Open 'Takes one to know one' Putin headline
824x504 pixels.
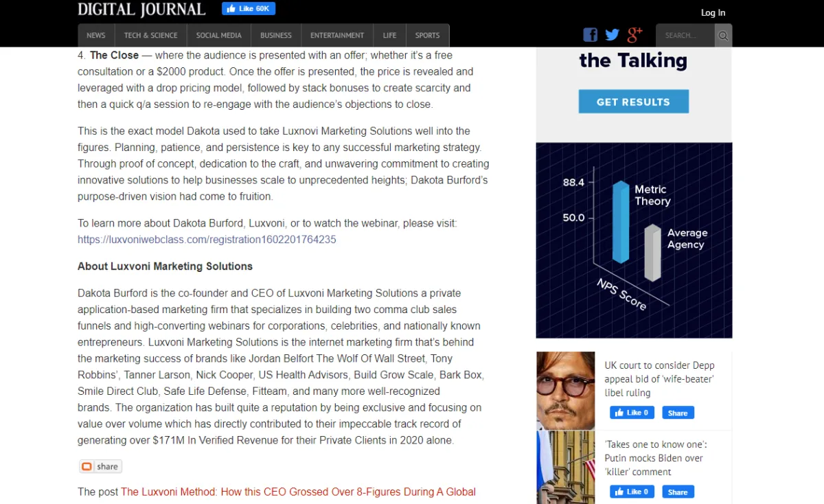tap(655, 458)
